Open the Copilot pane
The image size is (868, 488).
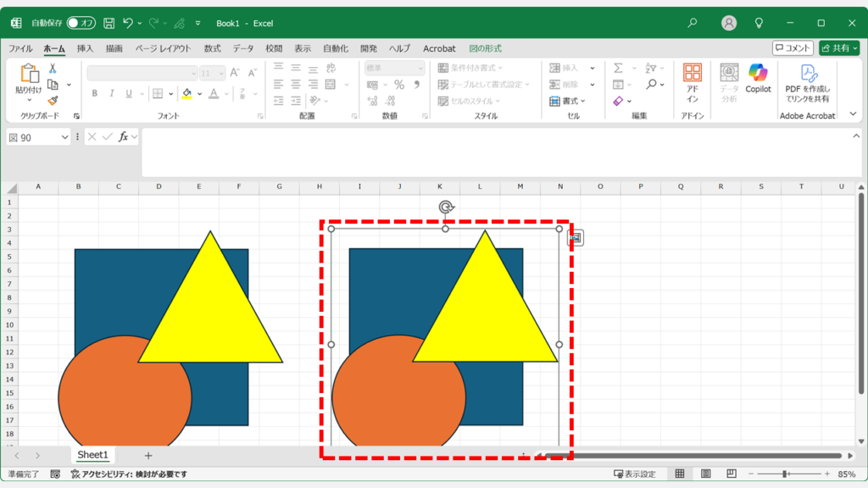(758, 78)
